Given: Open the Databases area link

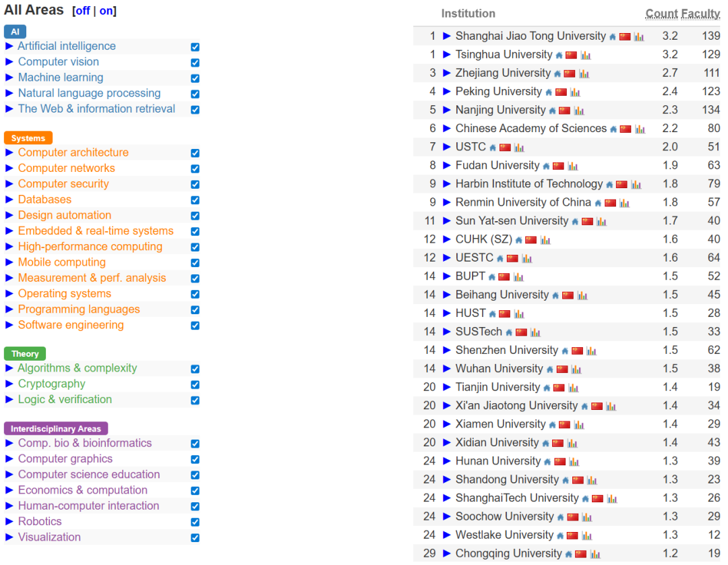Looking at the screenshot, I should [44, 200].
